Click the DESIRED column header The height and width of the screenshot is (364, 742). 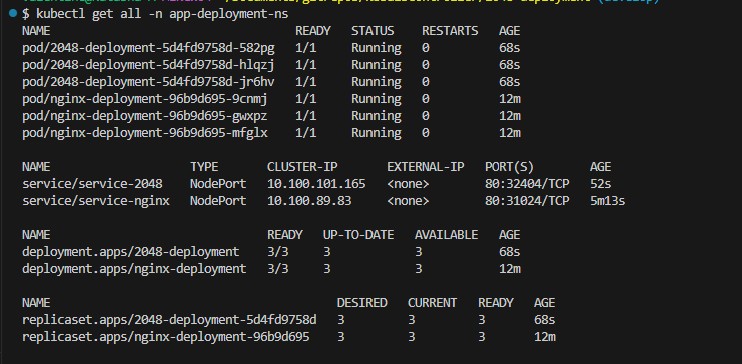362,303
